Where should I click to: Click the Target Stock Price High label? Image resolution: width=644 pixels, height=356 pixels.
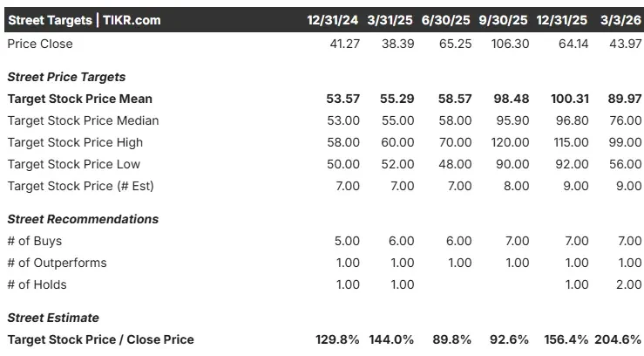[x=75, y=142]
